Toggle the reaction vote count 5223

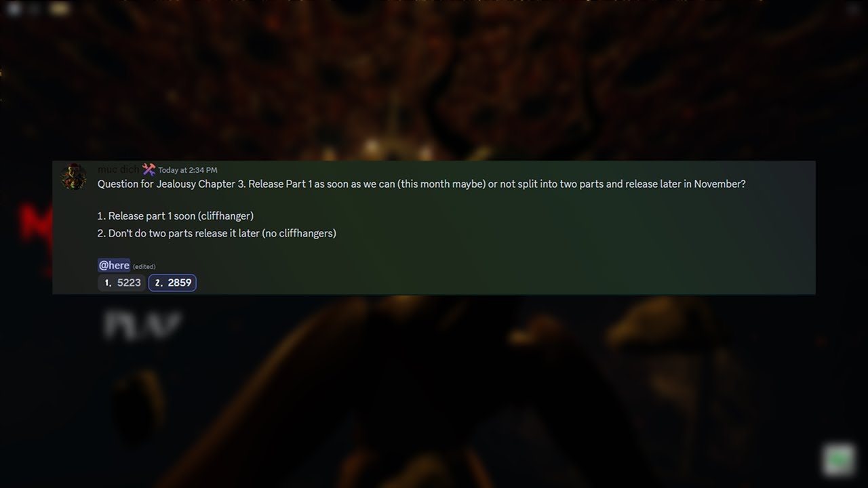click(121, 283)
